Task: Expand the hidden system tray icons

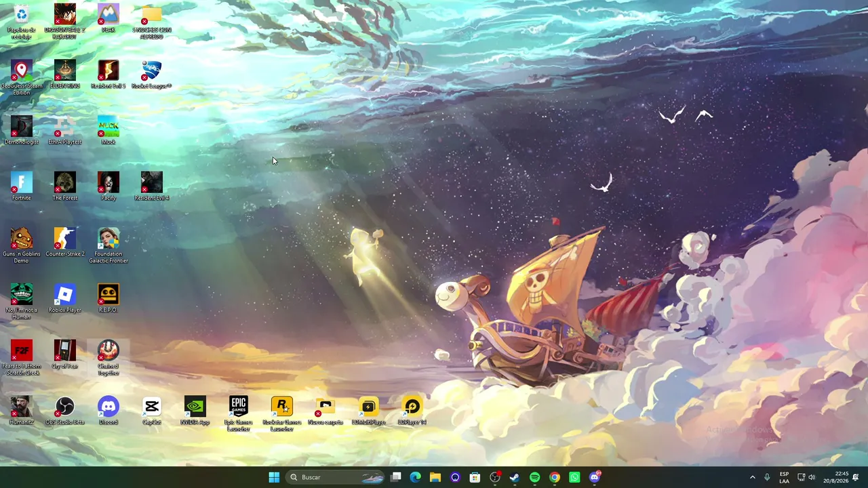Action: pos(752,477)
